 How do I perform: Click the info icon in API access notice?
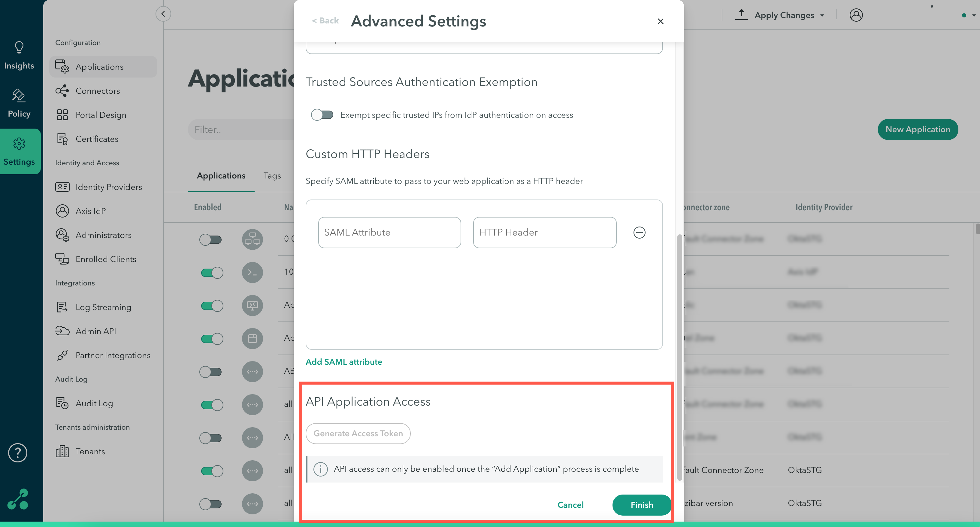click(x=320, y=469)
